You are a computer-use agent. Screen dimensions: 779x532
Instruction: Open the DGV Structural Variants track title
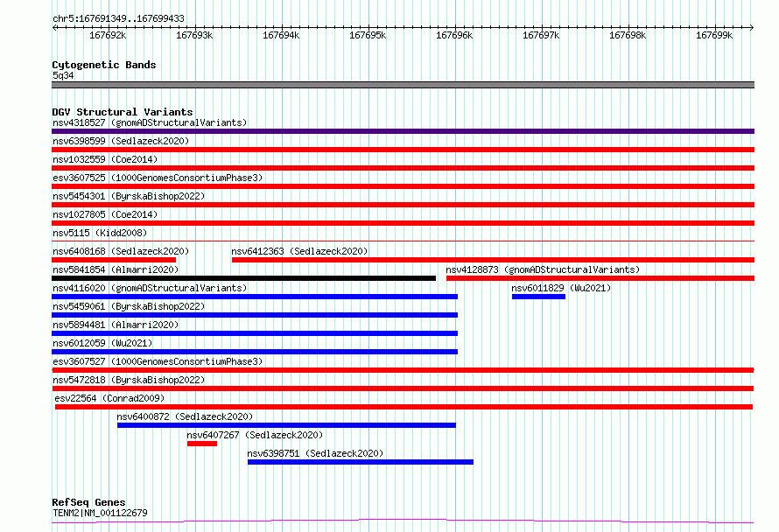(x=123, y=112)
